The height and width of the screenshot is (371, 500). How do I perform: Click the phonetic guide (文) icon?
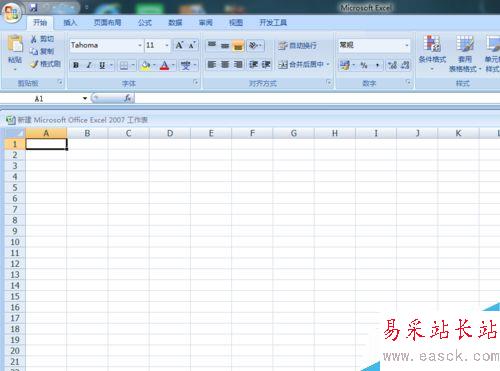tap(185, 65)
